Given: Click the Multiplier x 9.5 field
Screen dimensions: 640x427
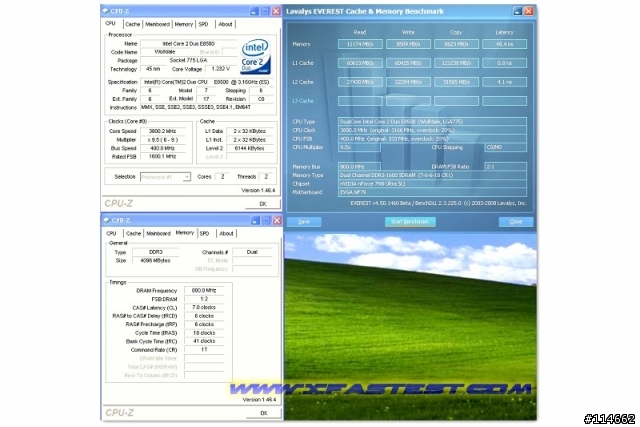Looking at the screenshot, I should coord(162,140).
